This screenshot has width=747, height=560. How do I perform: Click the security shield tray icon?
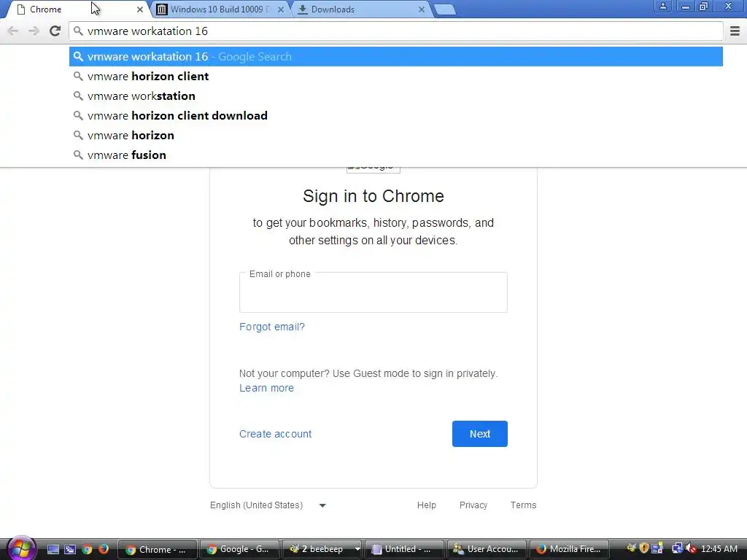click(644, 548)
